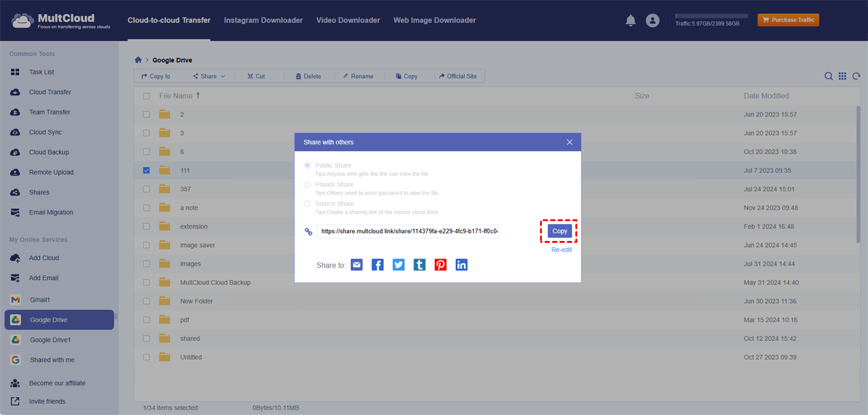Click the search magnifier icon
This screenshot has height=415, width=868.
click(x=828, y=76)
